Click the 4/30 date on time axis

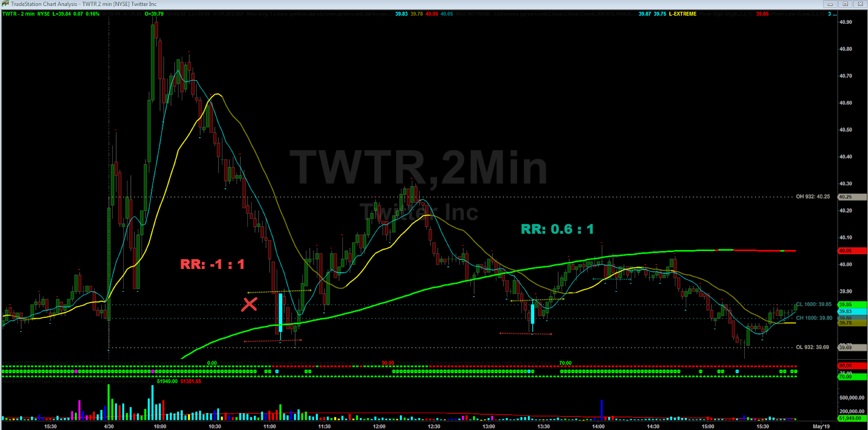click(x=109, y=426)
